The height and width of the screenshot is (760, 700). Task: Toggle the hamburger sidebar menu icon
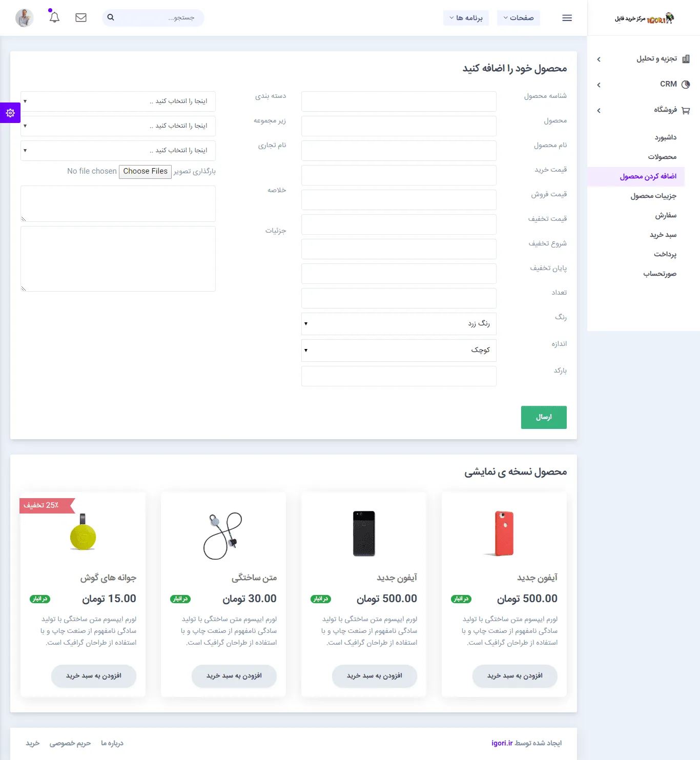[567, 18]
